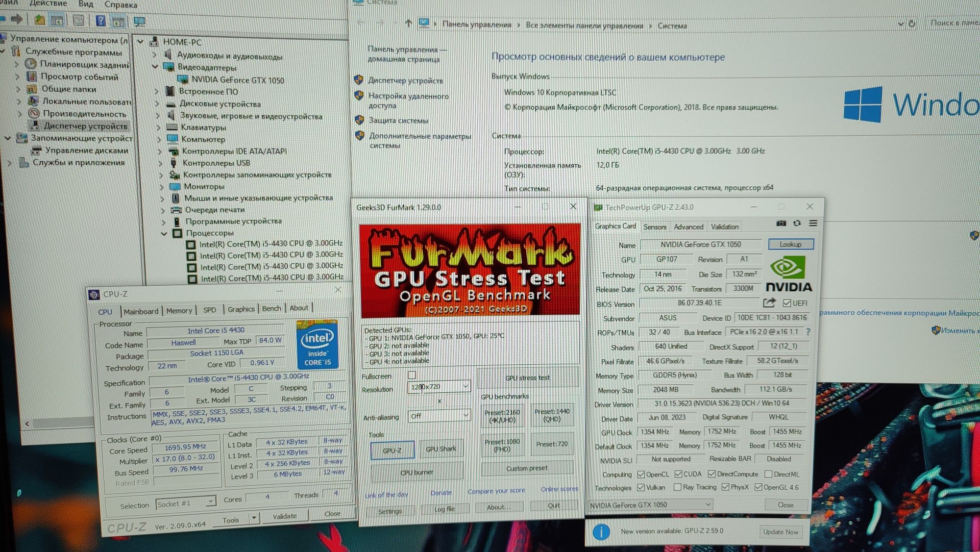Toggle the Show/Hide action pane toolbar icon
Screen dimensions: 980x552
[x=118, y=21]
